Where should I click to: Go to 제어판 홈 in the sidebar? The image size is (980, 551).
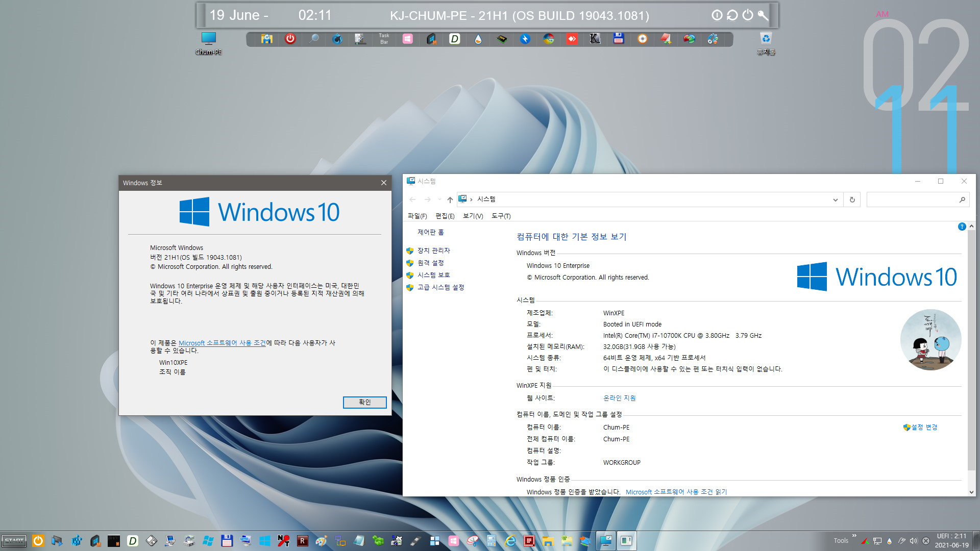[x=431, y=232]
